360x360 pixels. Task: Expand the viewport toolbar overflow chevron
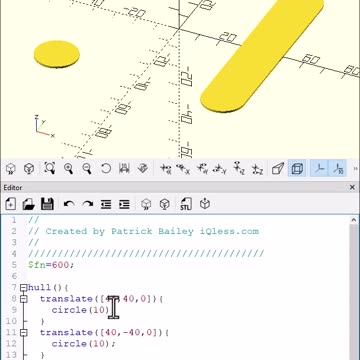tap(354, 169)
